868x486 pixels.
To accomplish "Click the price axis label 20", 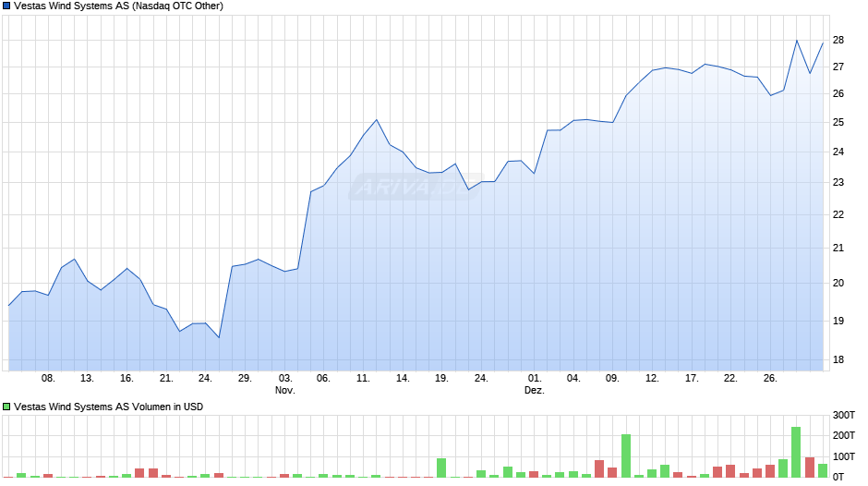I will [838, 283].
